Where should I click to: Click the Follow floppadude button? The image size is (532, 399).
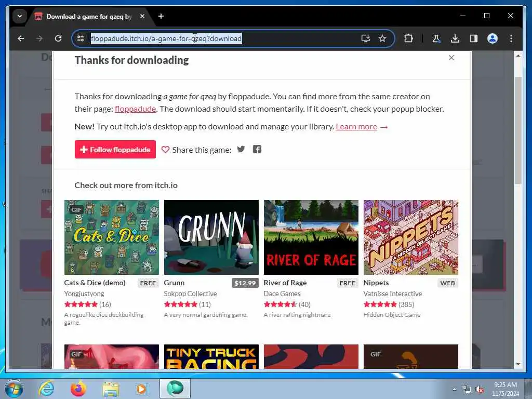pyautogui.click(x=115, y=149)
